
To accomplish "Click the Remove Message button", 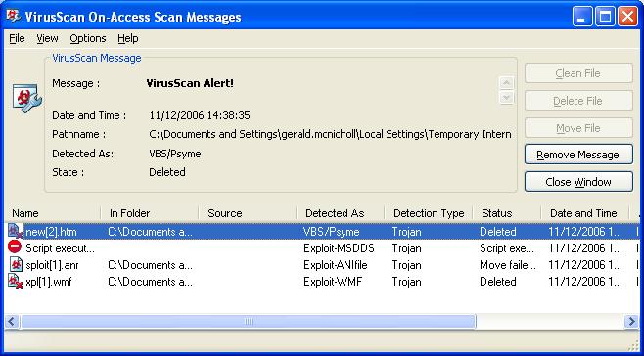I will [578, 155].
